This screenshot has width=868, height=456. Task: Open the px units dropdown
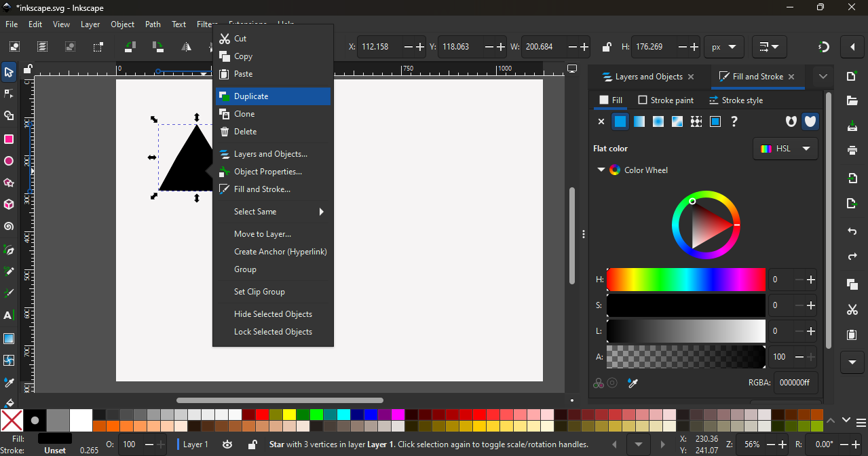coord(723,47)
